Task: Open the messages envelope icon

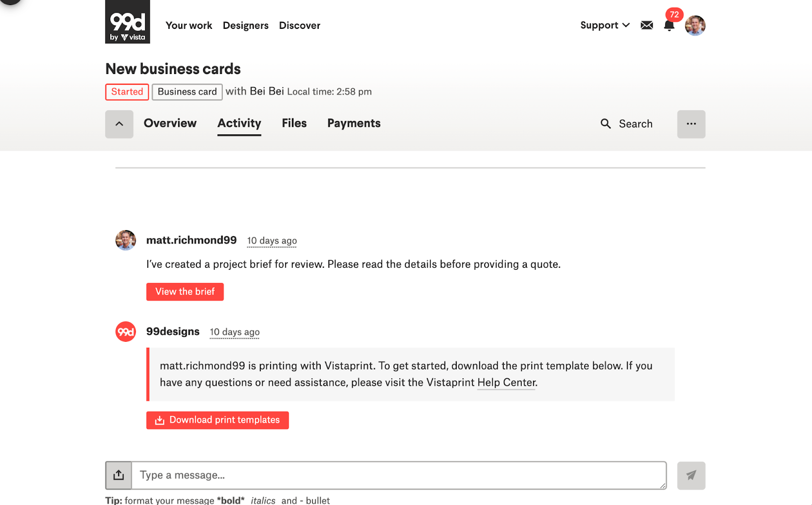Action: click(647, 25)
